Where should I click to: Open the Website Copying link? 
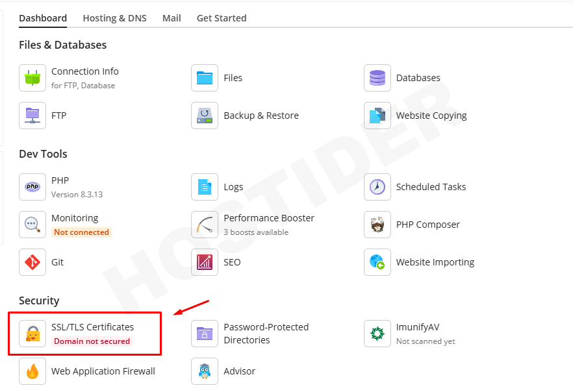(431, 116)
